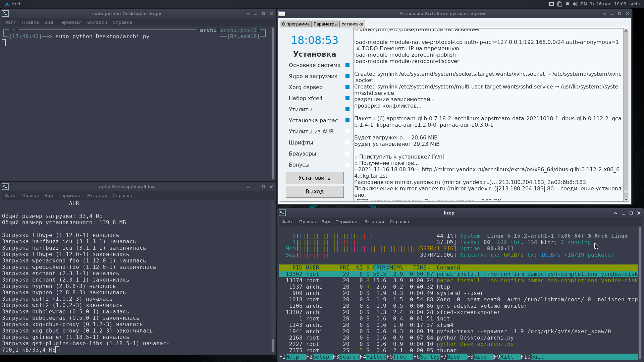
Task: Switch to the 'Параметры' tab
Action: [x=325, y=24]
